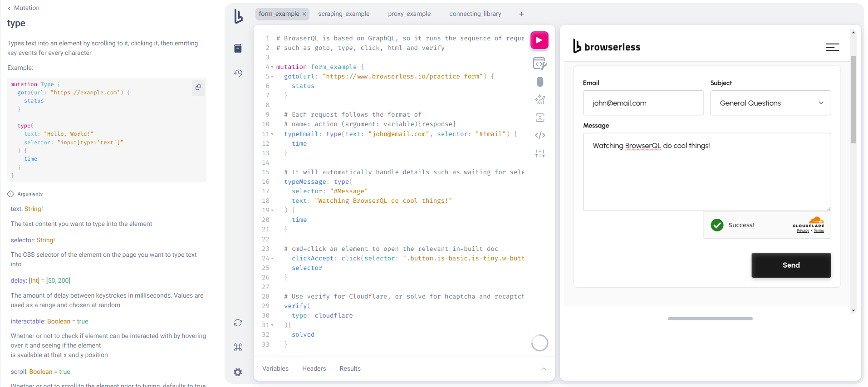Click the String! type of selector argument
This screenshot has height=387, width=868.
(x=45, y=240)
